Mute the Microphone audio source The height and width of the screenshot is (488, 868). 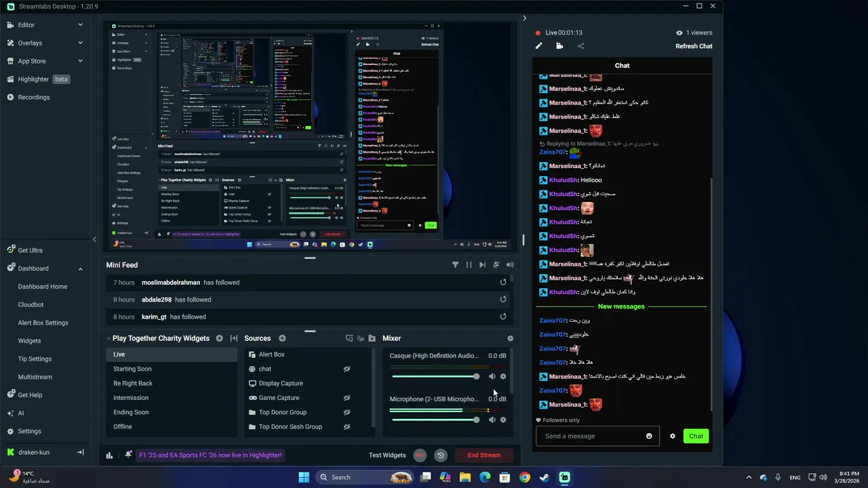coord(492,420)
